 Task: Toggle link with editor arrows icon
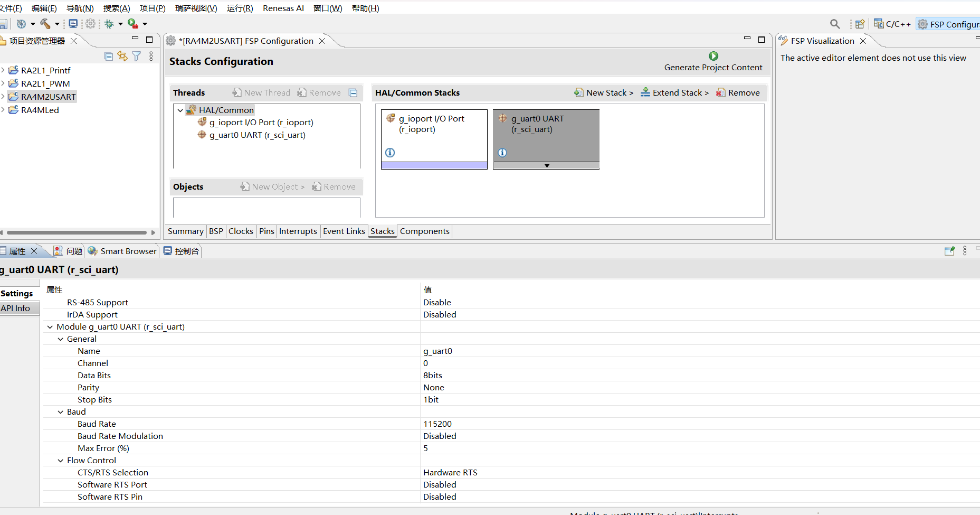point(122,56)
